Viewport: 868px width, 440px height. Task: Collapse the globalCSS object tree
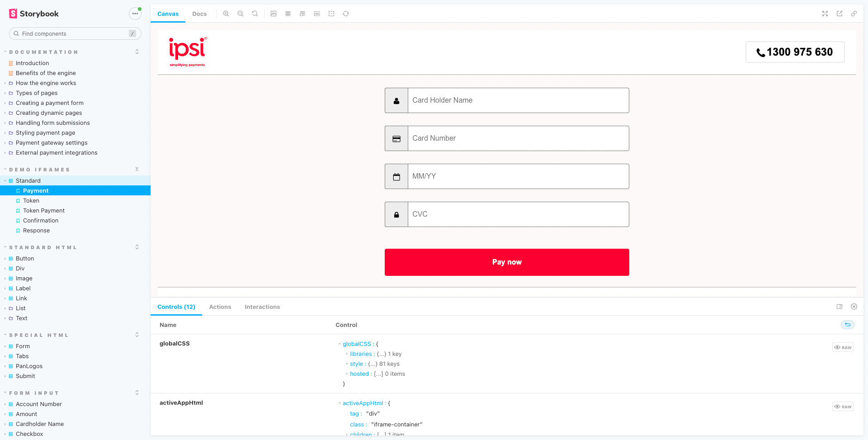pyautogui.click(x=340, y=344)
